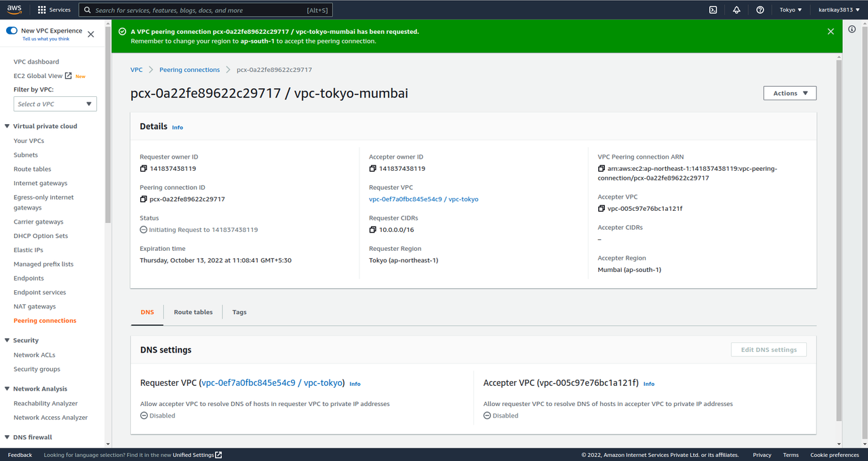Open Reachability Analyzer

(45, 403)
